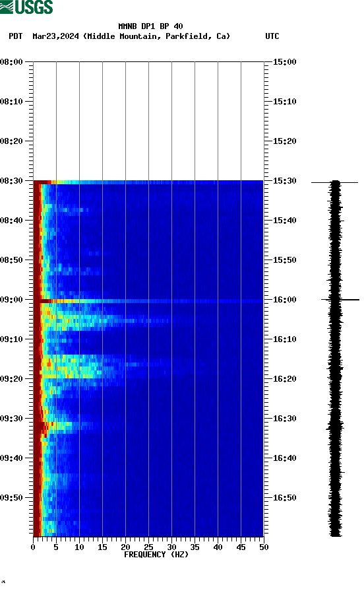The width and height of the screenshot is (364, 589).
Task: Click the 08:20 PDT time label
Action: (x=11, y=141)
